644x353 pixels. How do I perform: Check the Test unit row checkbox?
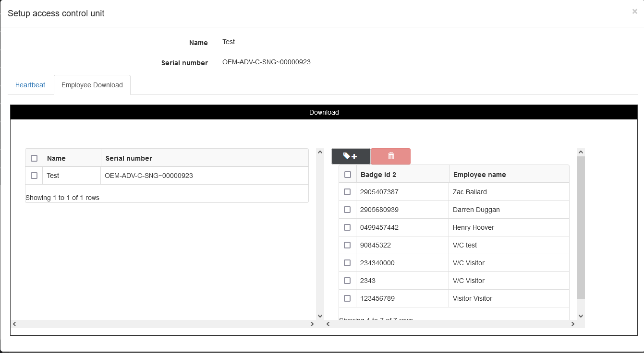click(34, 176)
